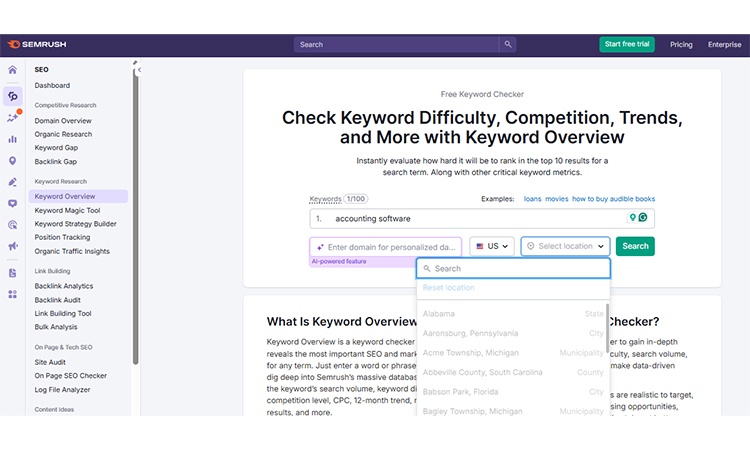Click the AI-powered feature label
This screenshot has width=750, height=450.
click(339, 262)
